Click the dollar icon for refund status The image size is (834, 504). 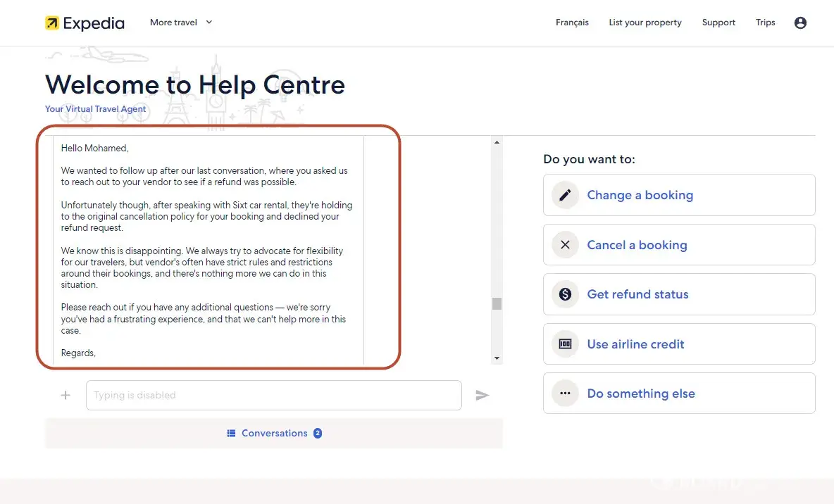565,294
